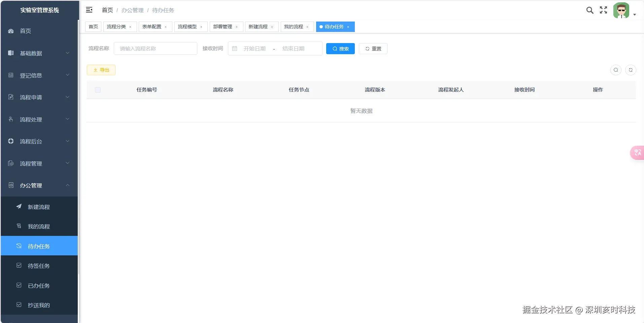Open 首页 in the sidebar menu
Image resolution: width=644 pixels, height=323 pixels.
tap(39, 31)
